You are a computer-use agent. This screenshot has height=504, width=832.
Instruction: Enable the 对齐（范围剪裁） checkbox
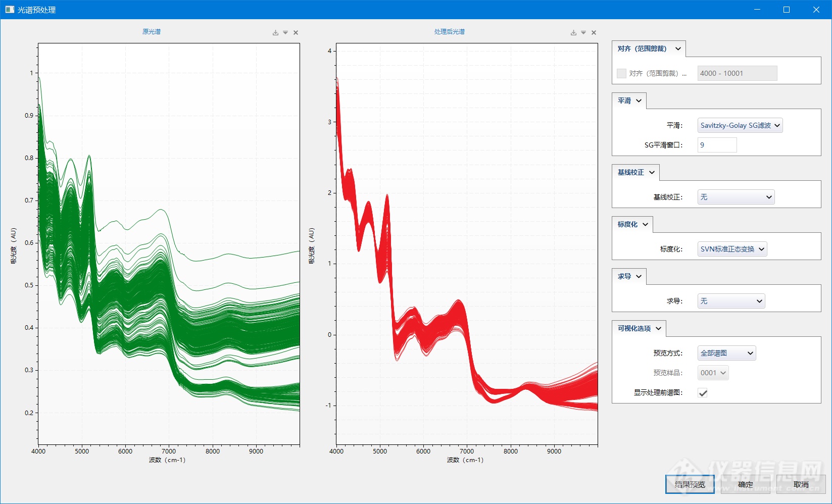(621, 73)
